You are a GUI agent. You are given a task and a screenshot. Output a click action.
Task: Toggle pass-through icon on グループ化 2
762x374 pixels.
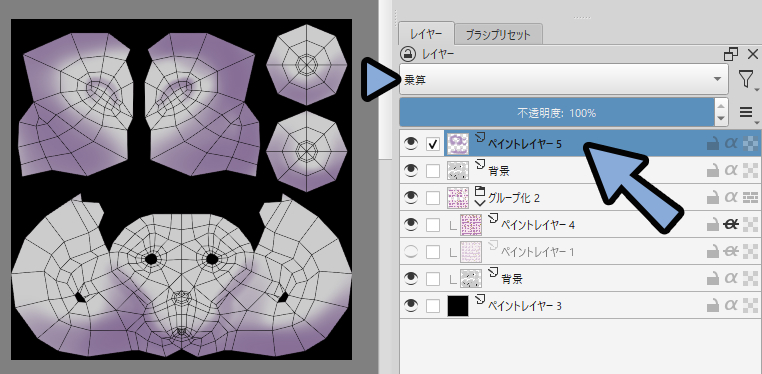point(751,198)
